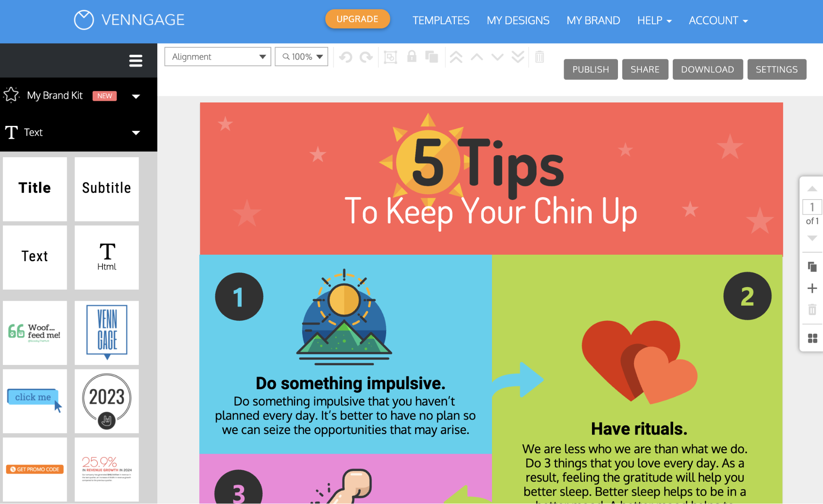Click the bring to front icon

(x=456, y=56)
